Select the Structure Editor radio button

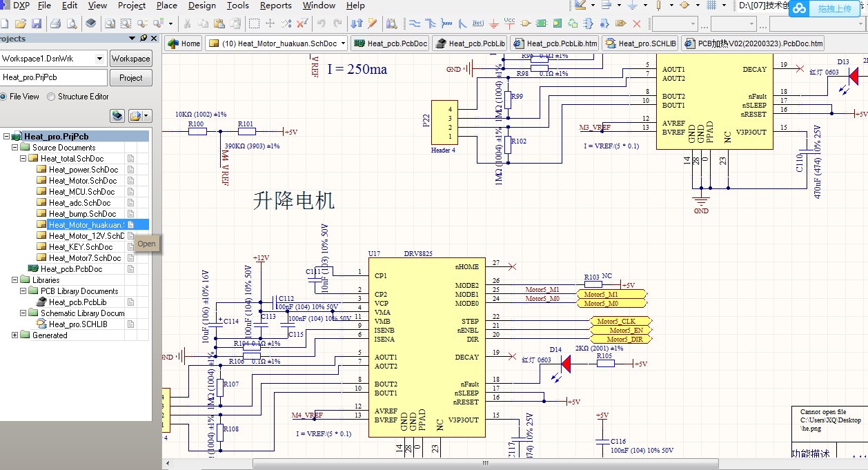point(51,97)
